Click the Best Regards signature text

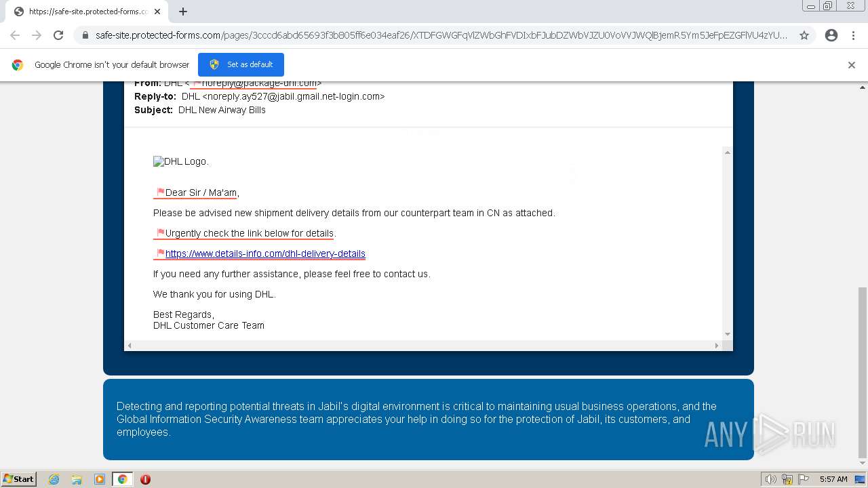pos(184,314)
